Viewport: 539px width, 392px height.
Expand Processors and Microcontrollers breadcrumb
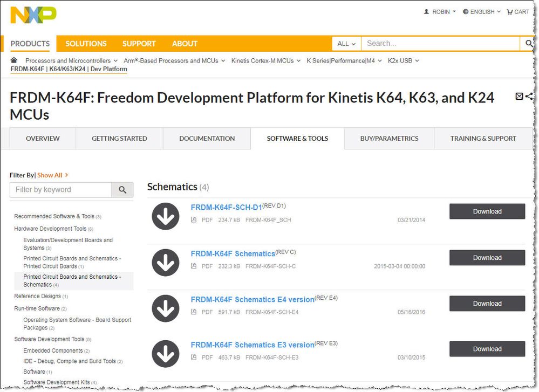(71, 60)
